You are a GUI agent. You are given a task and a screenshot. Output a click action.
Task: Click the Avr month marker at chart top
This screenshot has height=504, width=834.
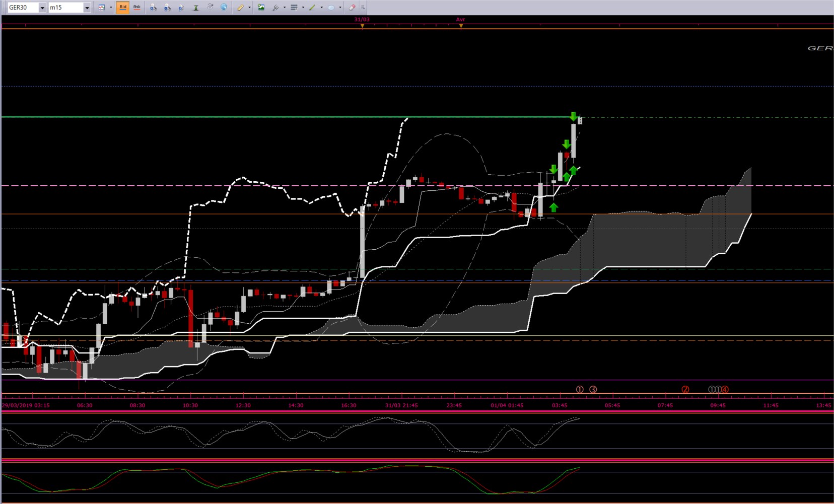click(x=460, y=20)
